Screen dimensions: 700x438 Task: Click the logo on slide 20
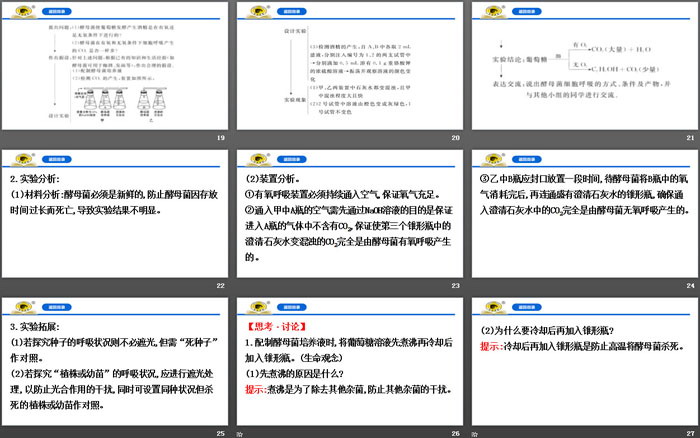point(258,12)
